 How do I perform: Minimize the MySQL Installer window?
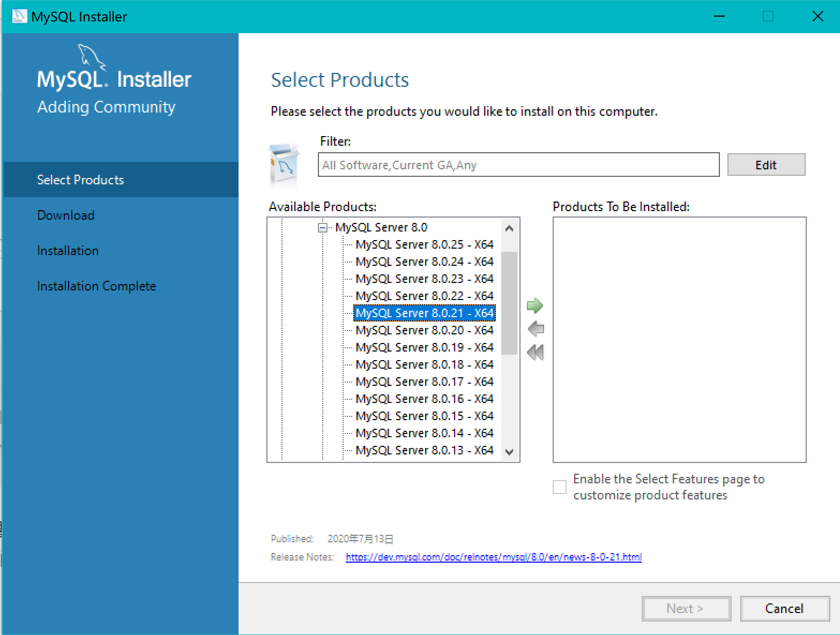click(719, 16)
